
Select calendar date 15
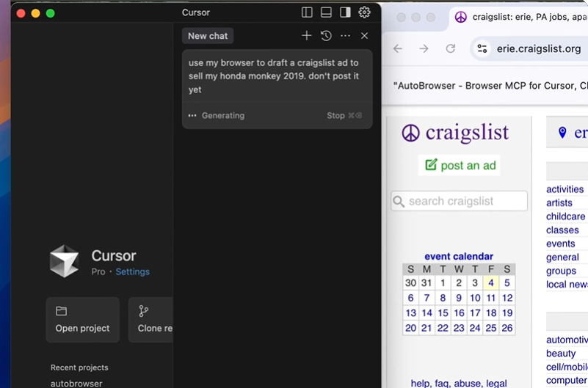point(443,312)
